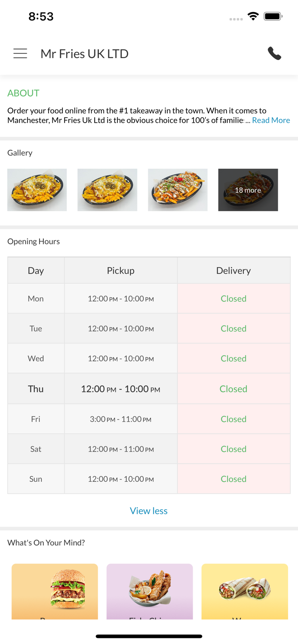Collapse opening hours with View less
Viewport: 298px width, 644px height.
[149, 510]
